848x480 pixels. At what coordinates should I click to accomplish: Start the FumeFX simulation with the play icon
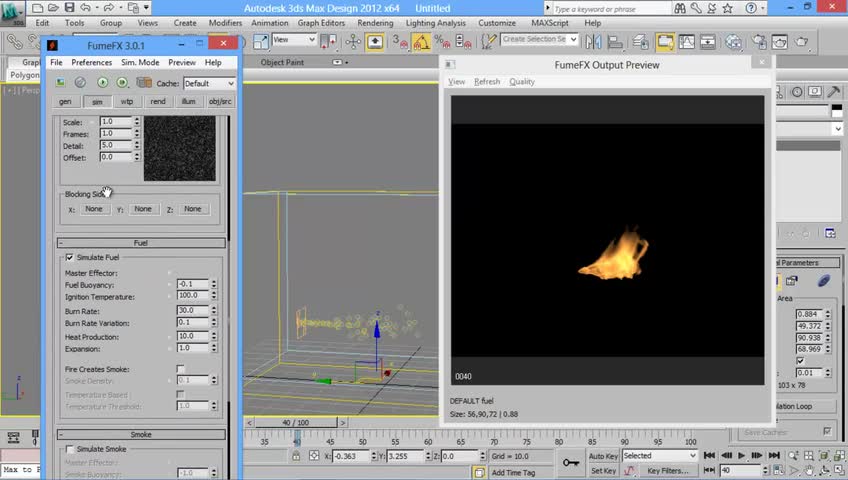(x=102, y=83)
